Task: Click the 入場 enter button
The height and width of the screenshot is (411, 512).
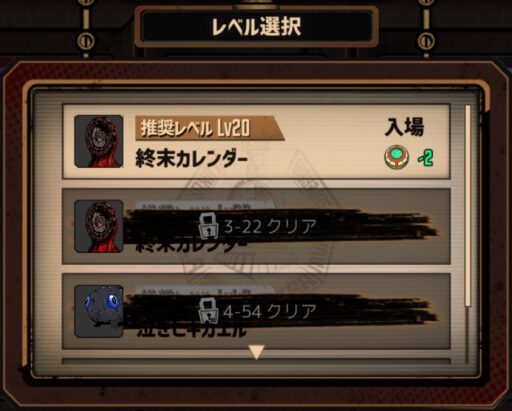Action: (404, 127)
